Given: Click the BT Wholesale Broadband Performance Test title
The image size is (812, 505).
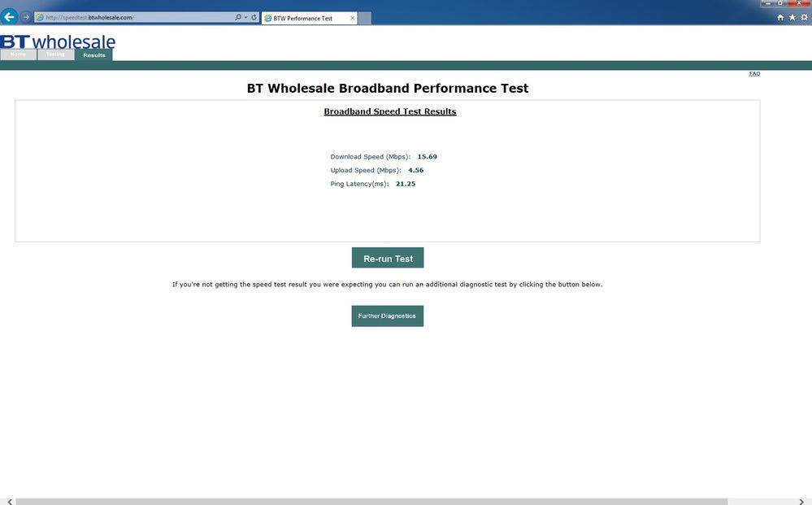Looking at the screenshot, I should coord(388,88).
